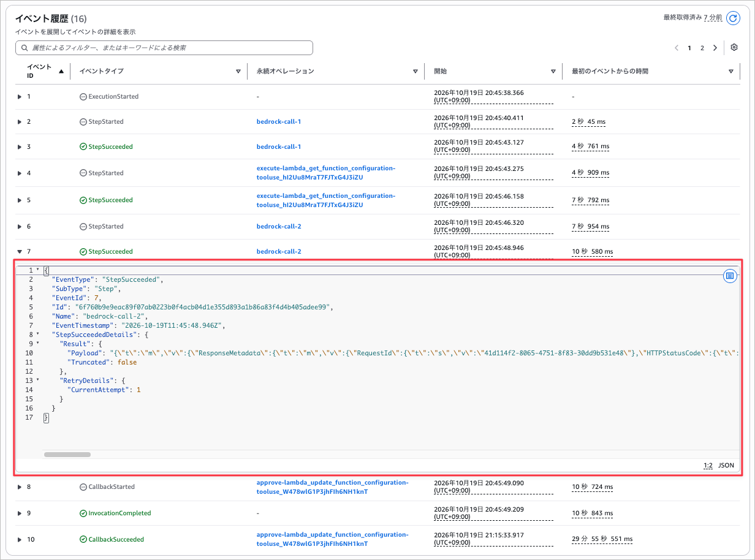Screen dimensions: 755x560
Task: Open the イベントタイプ column filter icon
Action: pyautogui.click(x=238, y=71)
